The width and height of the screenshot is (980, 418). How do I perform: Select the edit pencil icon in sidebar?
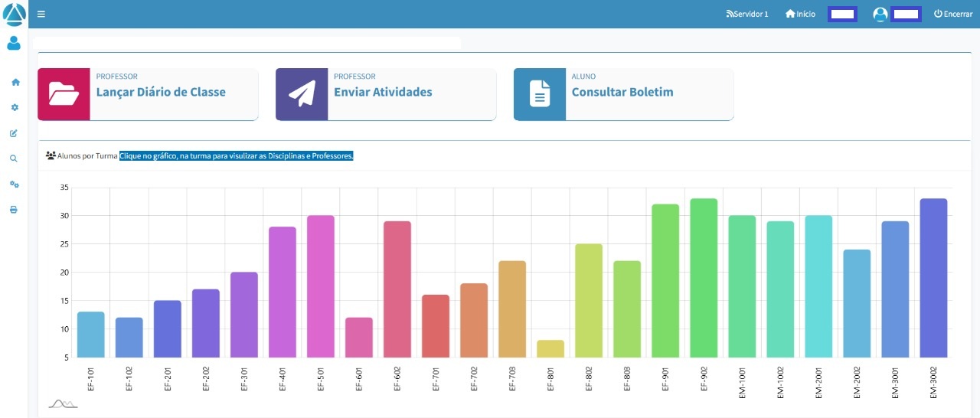pos(14,133)
